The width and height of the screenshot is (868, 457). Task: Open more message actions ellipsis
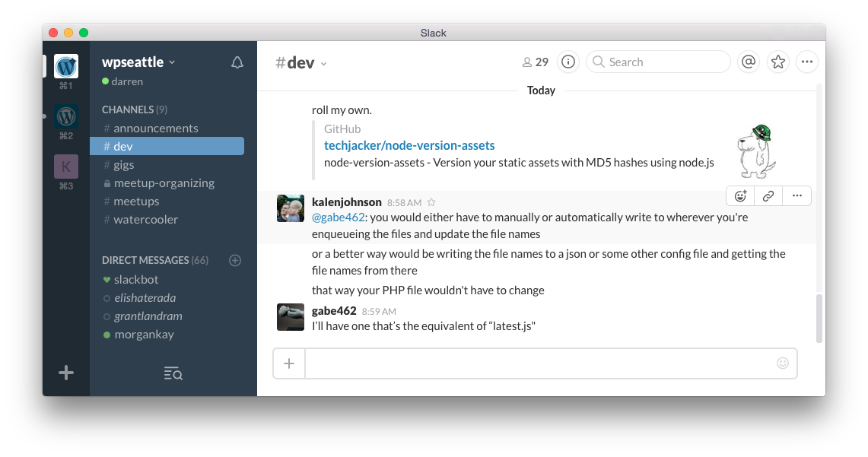797,196
